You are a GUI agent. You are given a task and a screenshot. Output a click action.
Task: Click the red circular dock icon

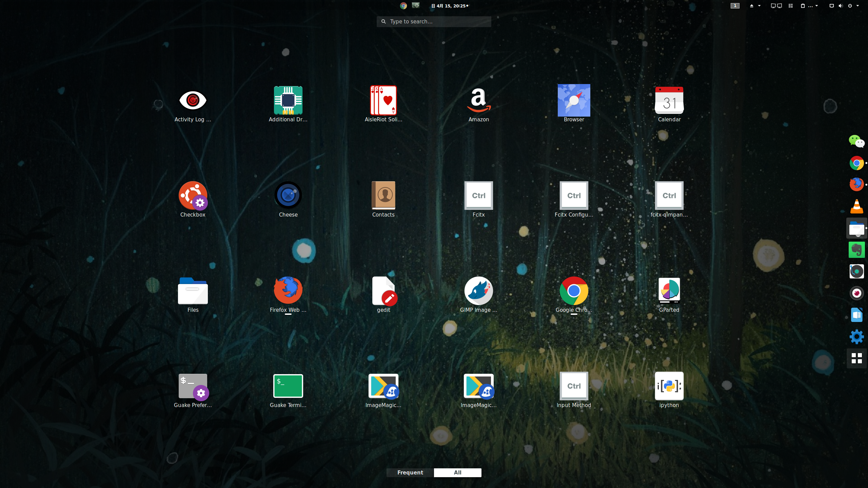coord(856,293)
